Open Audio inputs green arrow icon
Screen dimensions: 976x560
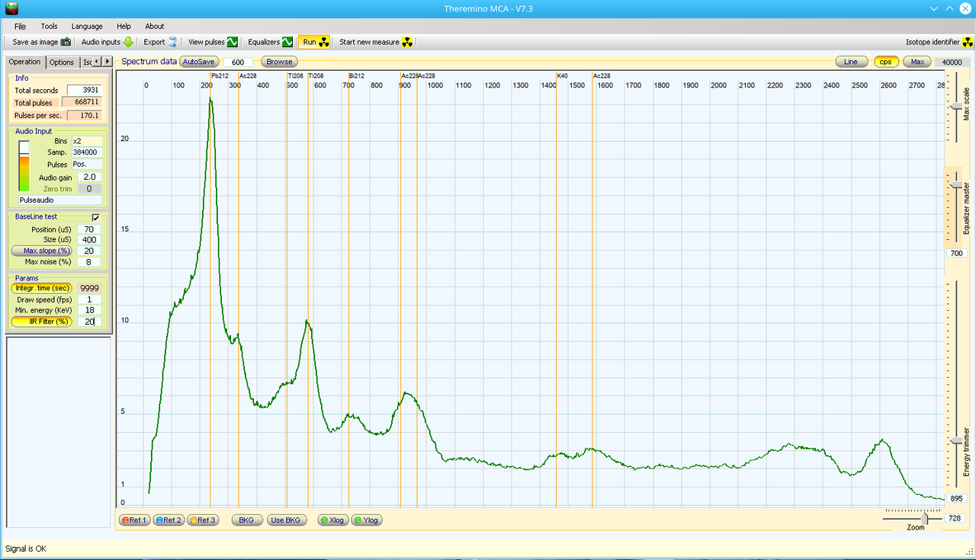click(128, 42)
